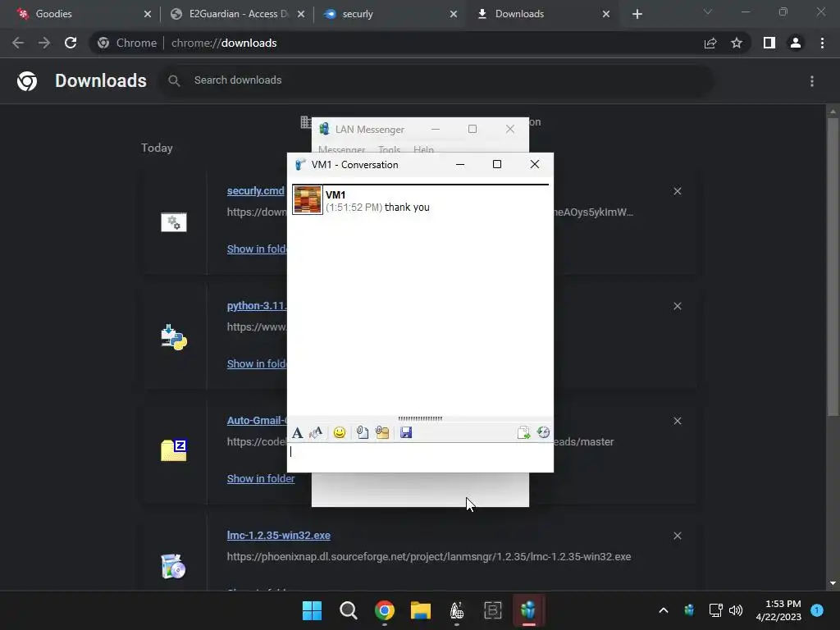Viewport: 840px width, 630px height.
Task: Show securly.cmd in folder
Action: [257, 249]
